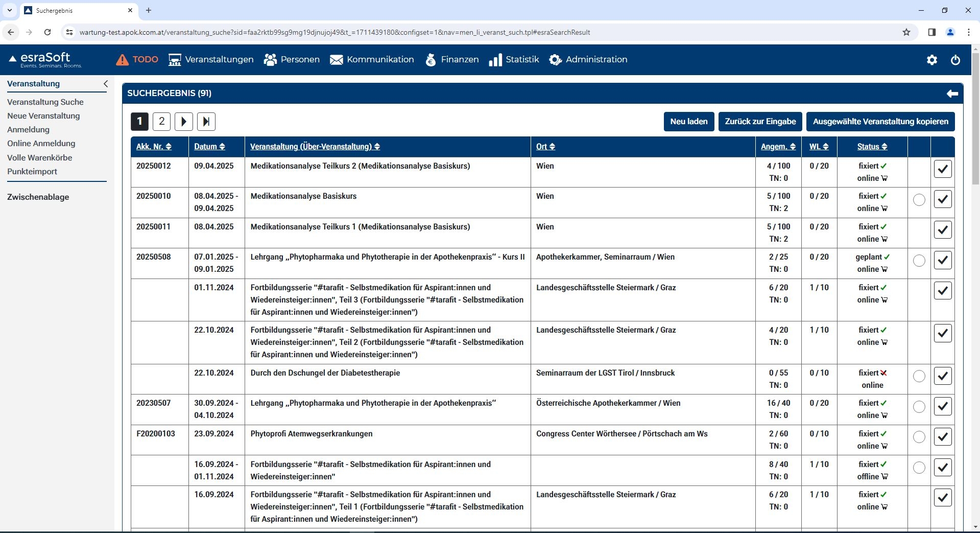
Task: Open Volle Warenkörbe in sidebar
Action: pyautogui.click(x=40, y=158)
